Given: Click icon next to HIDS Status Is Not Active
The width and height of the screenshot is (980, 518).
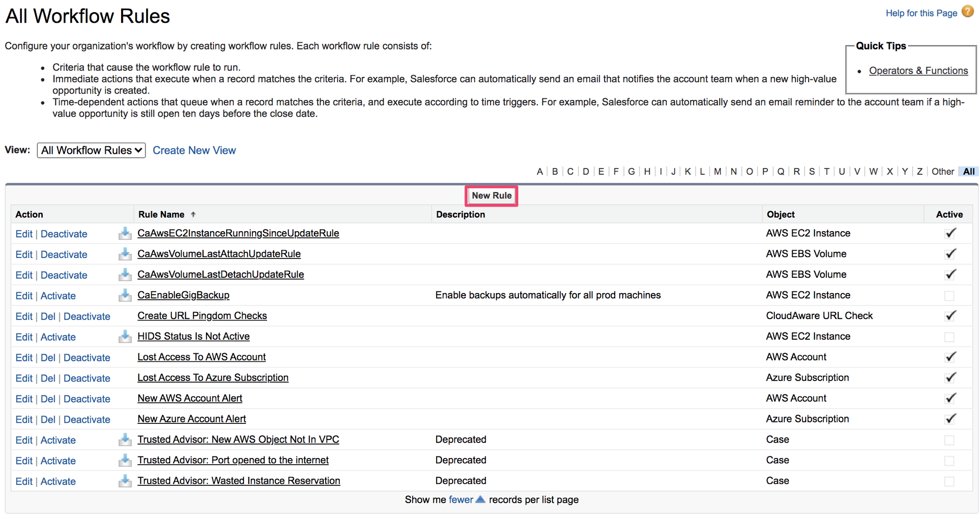Looking at the screenshot, I should tap(125, 337).
